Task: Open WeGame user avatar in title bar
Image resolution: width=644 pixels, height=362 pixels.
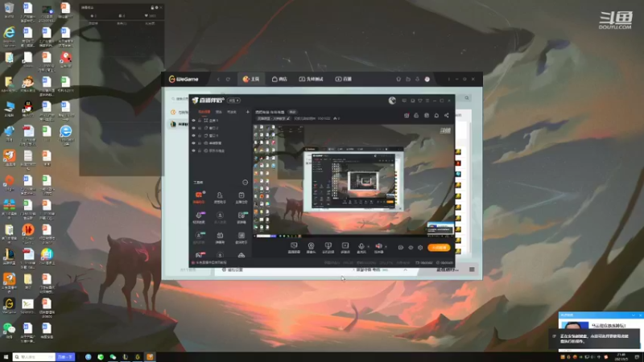Action: click(x=427, y=79)
